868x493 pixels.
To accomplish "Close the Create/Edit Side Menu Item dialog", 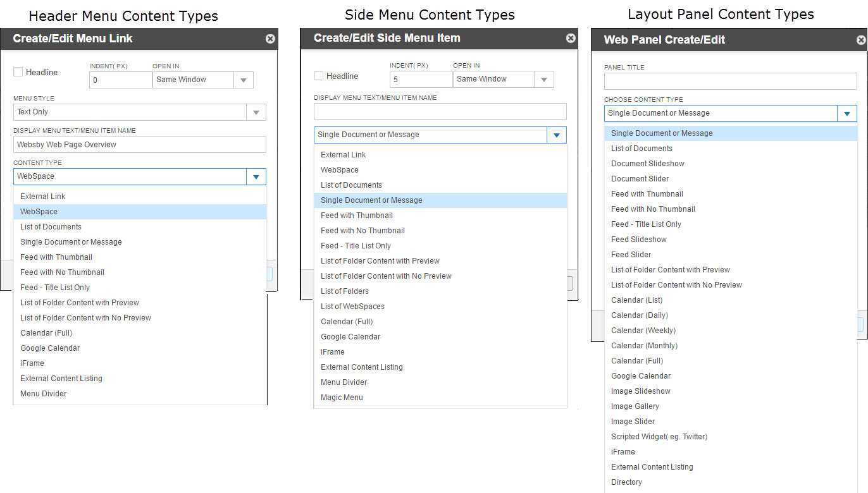I will click(571, 39).
